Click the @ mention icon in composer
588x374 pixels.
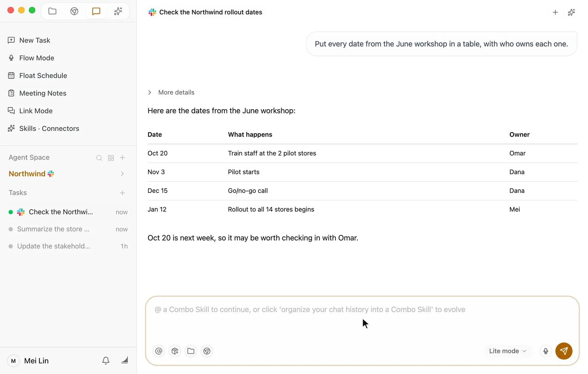tap(159, 351)
